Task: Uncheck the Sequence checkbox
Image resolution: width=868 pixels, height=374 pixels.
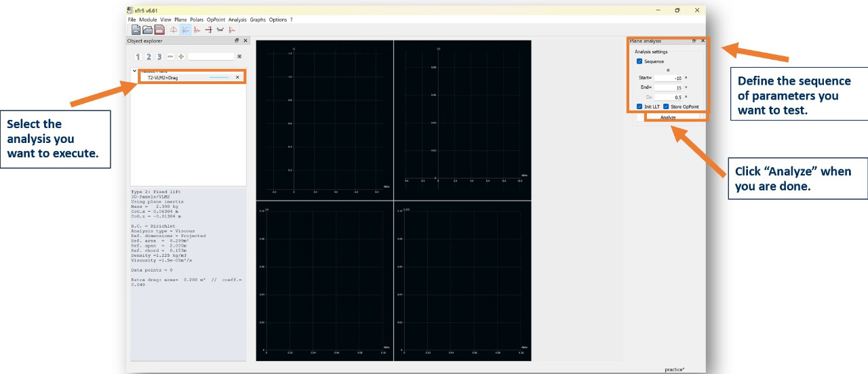Action: click(639, 62)
